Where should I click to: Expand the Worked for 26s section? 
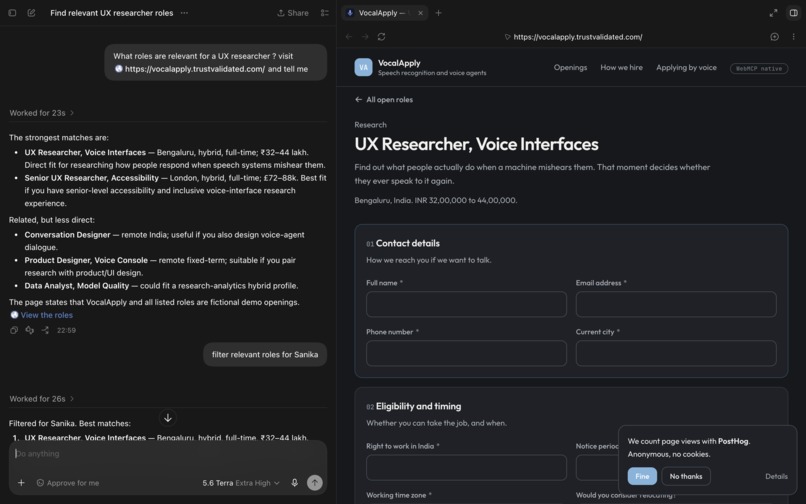coord(41,399)
